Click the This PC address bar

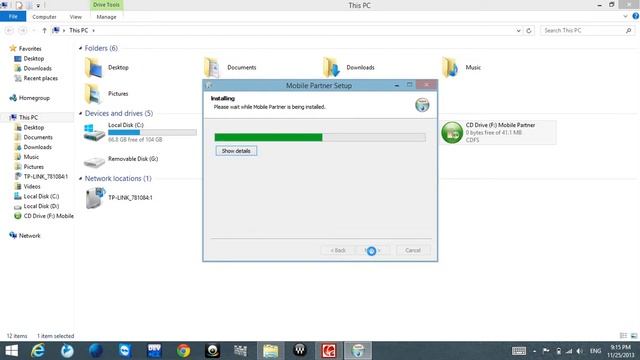(286, 31)
